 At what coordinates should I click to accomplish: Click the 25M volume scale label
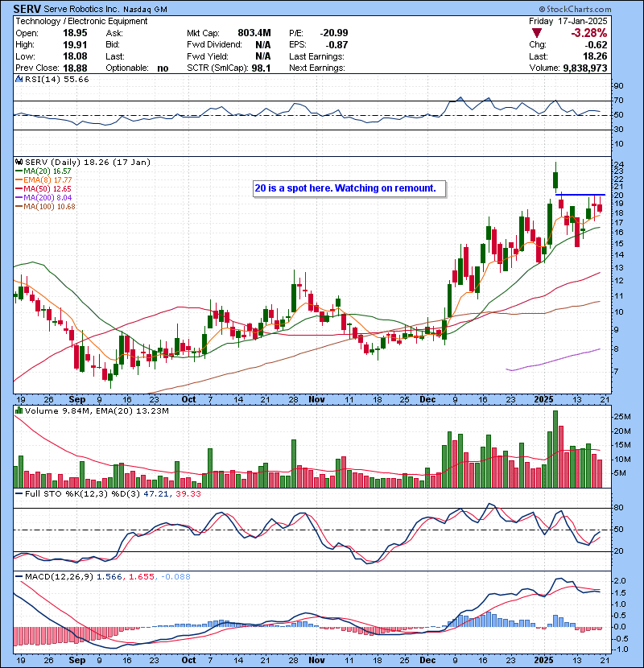coord(621,417)
